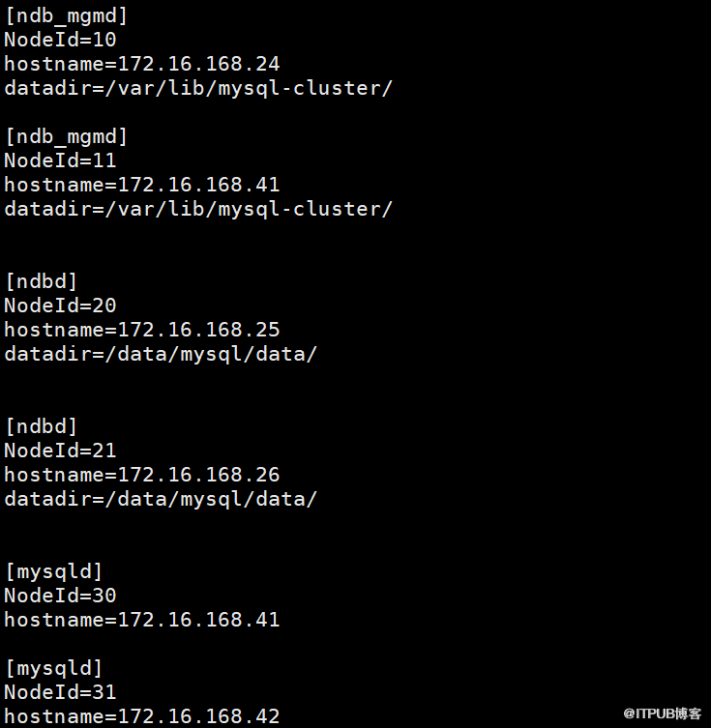Click the NodeId=10 line
The width and height of the screenshot is (711, 728).
60,40
